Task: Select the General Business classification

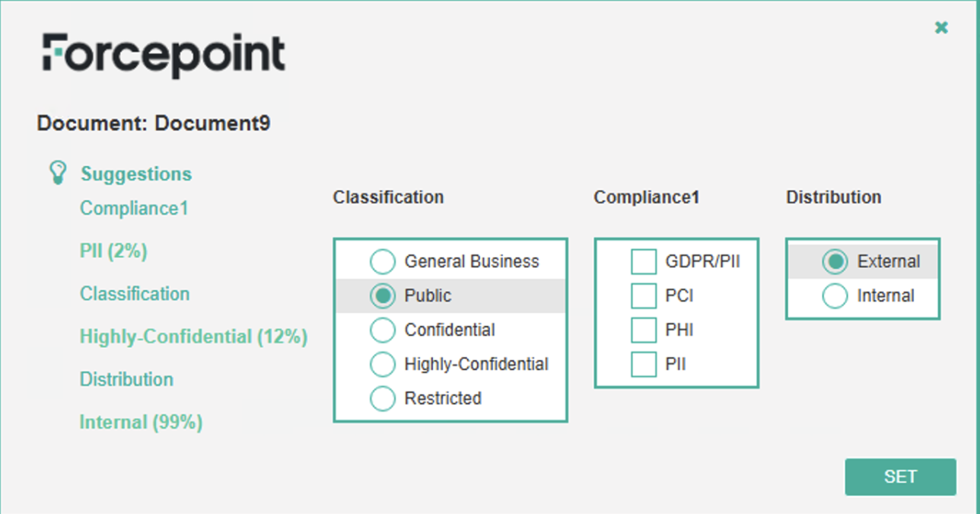Action: [x=383, y=262]
